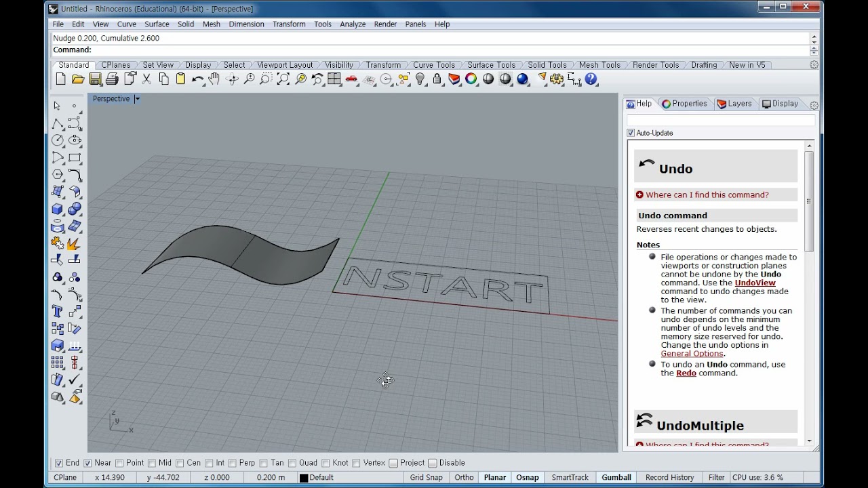Open the 4 Viewports layout icon
This screenshot has height=488, width=868.
click(x=334, y=79)
